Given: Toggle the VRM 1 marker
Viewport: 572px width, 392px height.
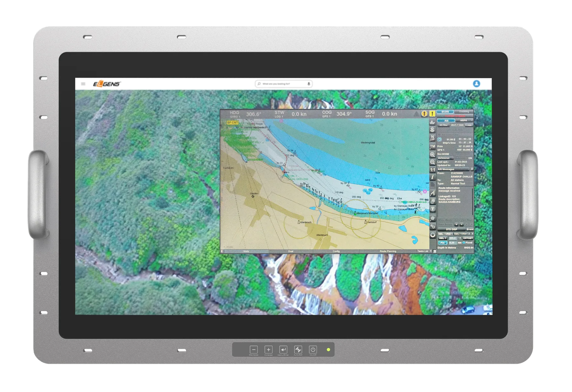Looking at the screenshot, I should click(x=443, y=243).
